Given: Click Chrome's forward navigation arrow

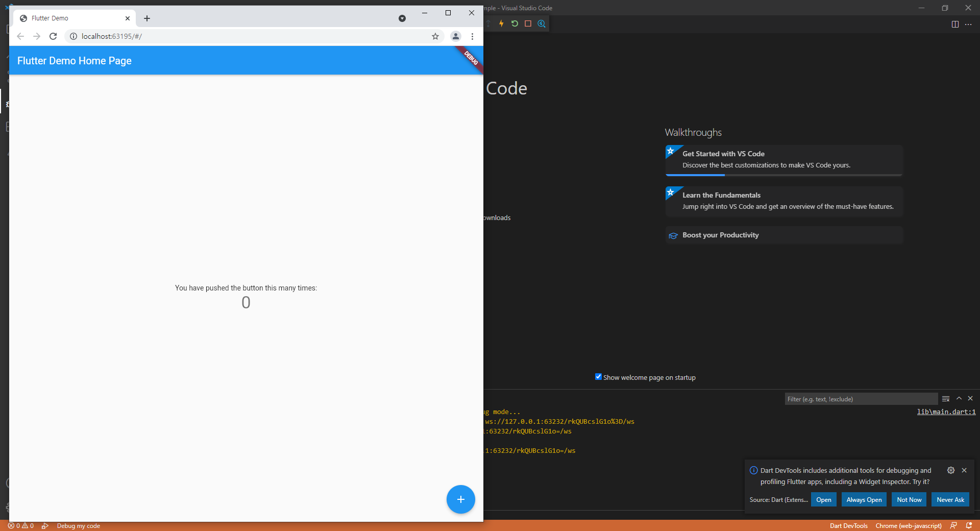Looking at the screenshot, I should tap(37, 36).
